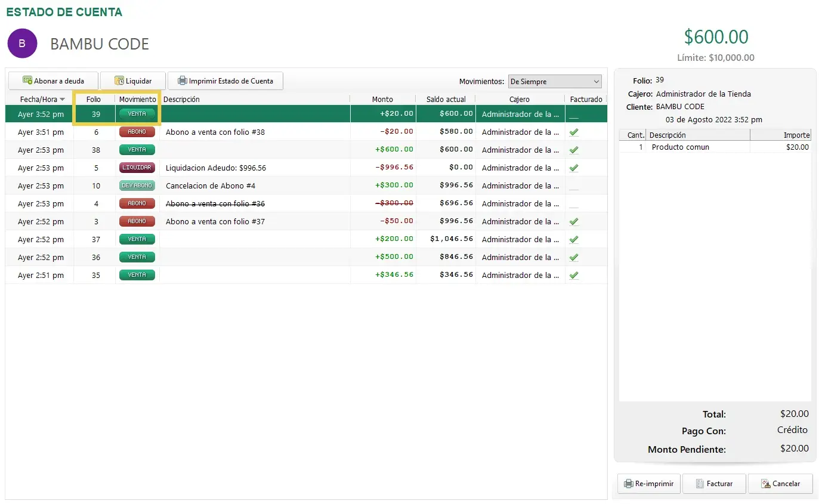Click the $600.00 total balance at top
819x504 pixels.
(716, 37)
